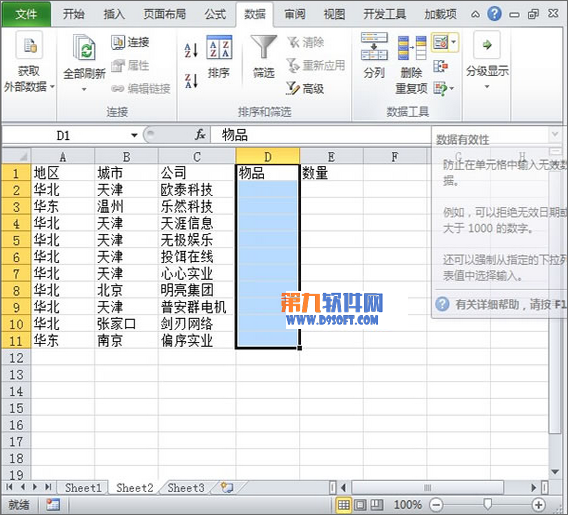Click the What-If Analysis icon
The image size is (568, 515).
pyautogui.click(x=440, y=88)
